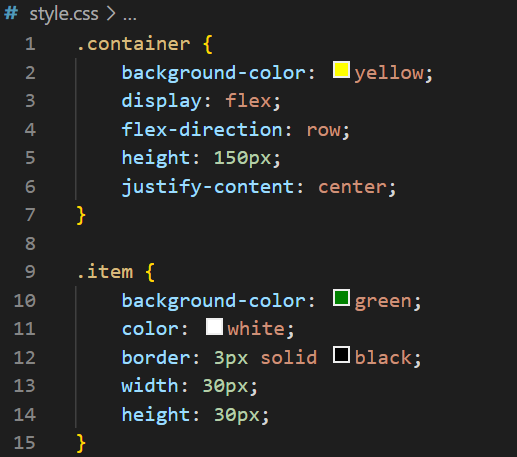Open the green color swatch picker

click(341, 298)
